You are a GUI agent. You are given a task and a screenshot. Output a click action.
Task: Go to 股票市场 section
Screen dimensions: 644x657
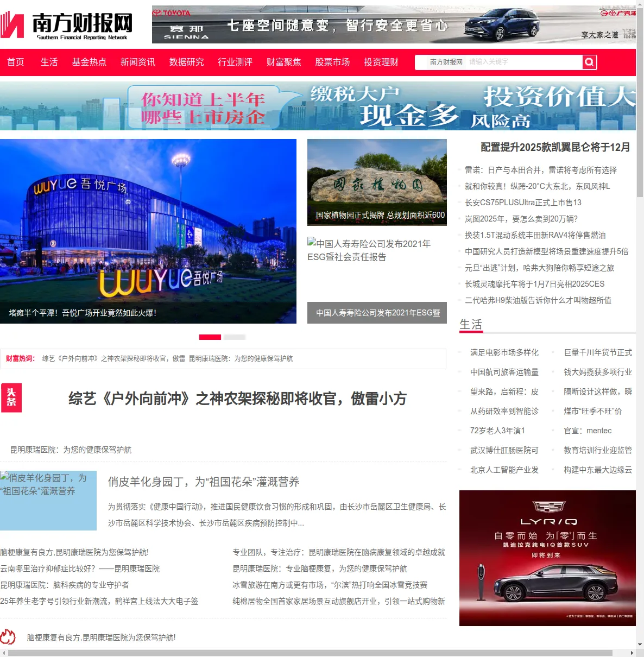[x=332, y=62]
